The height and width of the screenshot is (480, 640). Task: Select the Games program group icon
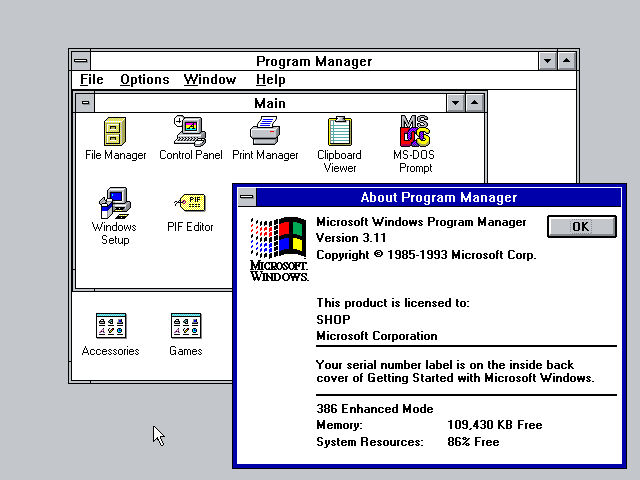tap(186, 326)
